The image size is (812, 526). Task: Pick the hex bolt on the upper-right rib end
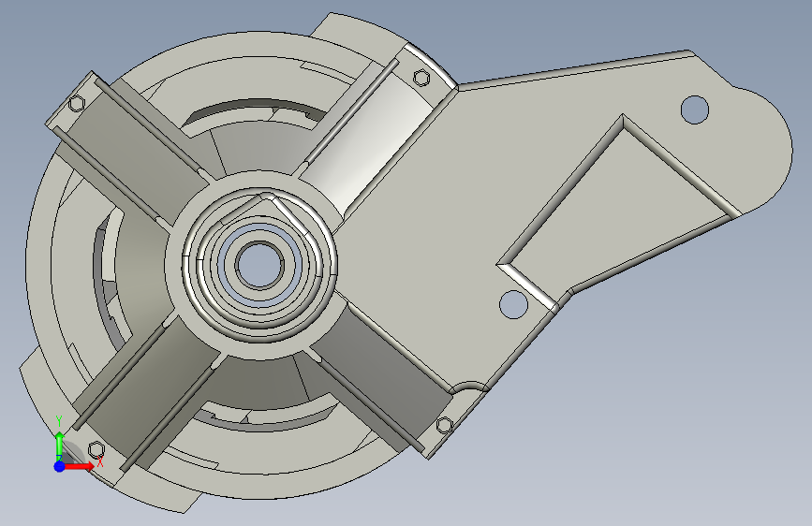tap(421, 78)
